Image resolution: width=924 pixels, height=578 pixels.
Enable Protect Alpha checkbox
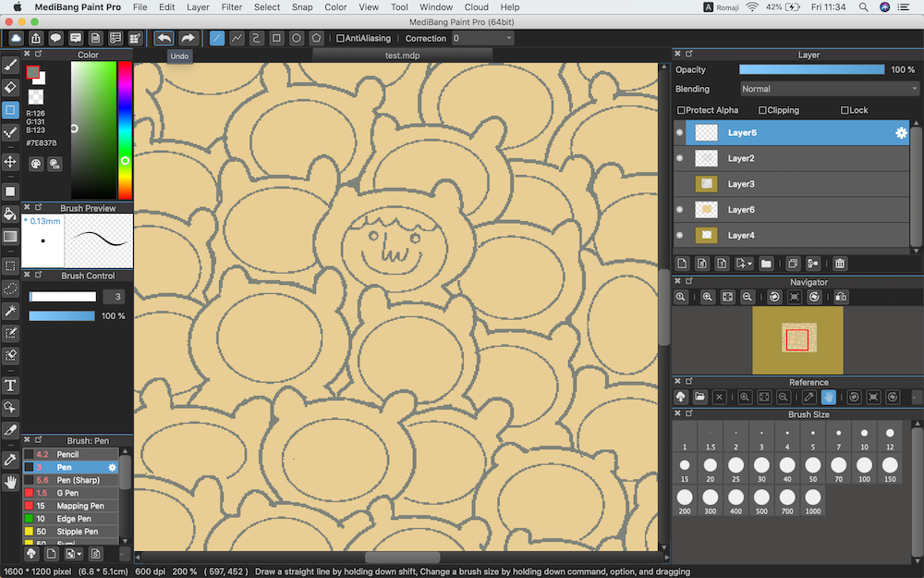point(681,110)
